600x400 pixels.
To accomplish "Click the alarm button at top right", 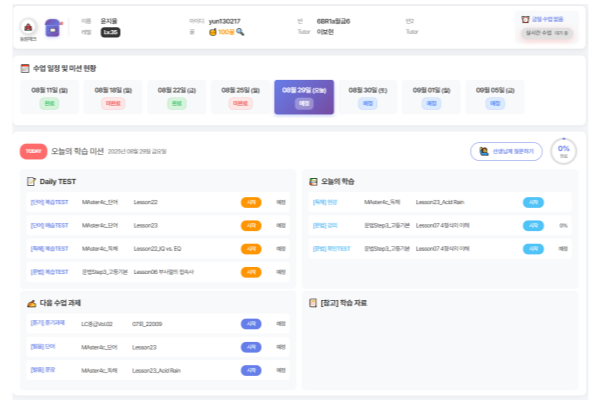I will tap(547, 19).
